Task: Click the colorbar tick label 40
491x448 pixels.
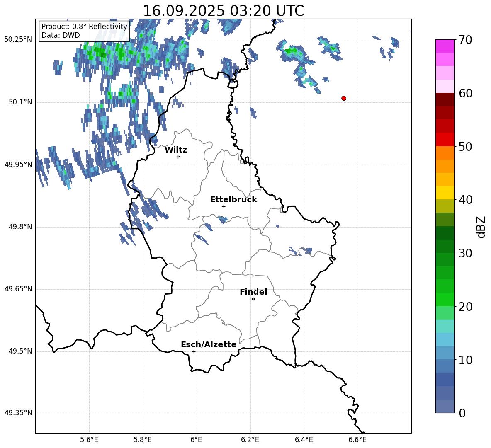Action: click(x=465, y=200)
